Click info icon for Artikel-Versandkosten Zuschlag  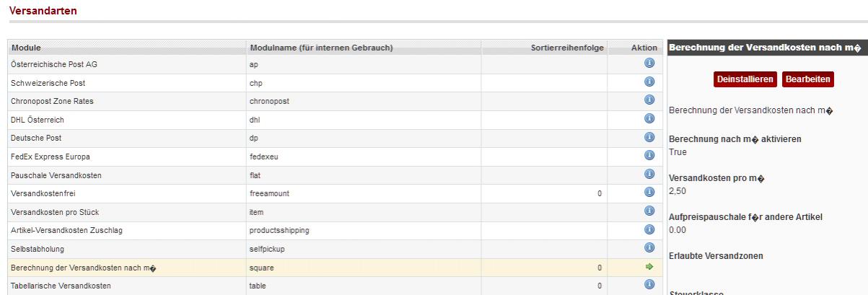pyautogui.click(x=649, y=229)
